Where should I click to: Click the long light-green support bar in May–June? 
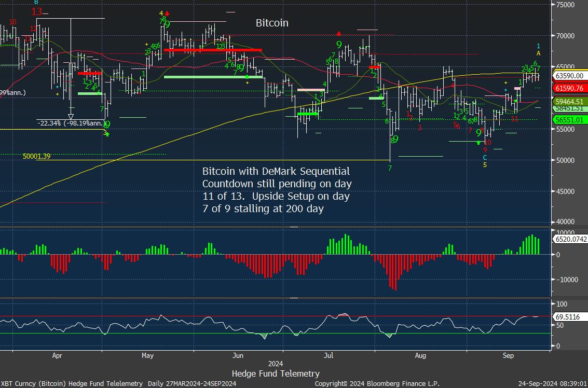pos(213,77)
